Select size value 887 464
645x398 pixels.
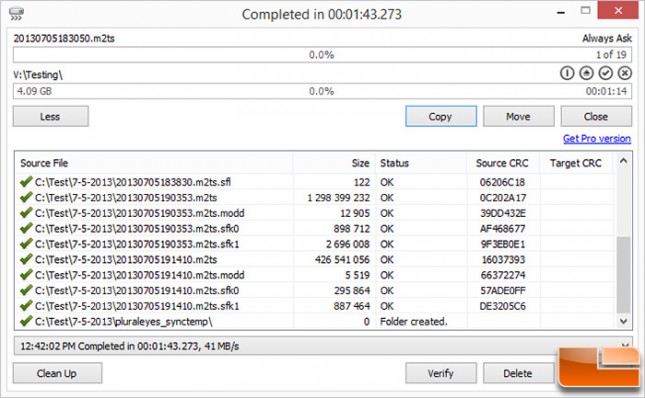pyautogui.click(x=352, y=306)
